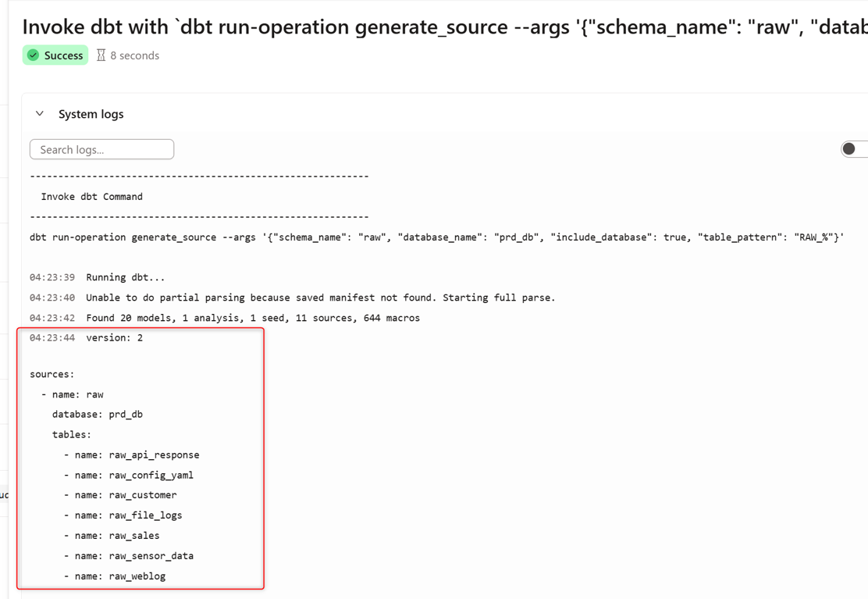
Task: Click the green Success status badge
Action: [55, 55]
